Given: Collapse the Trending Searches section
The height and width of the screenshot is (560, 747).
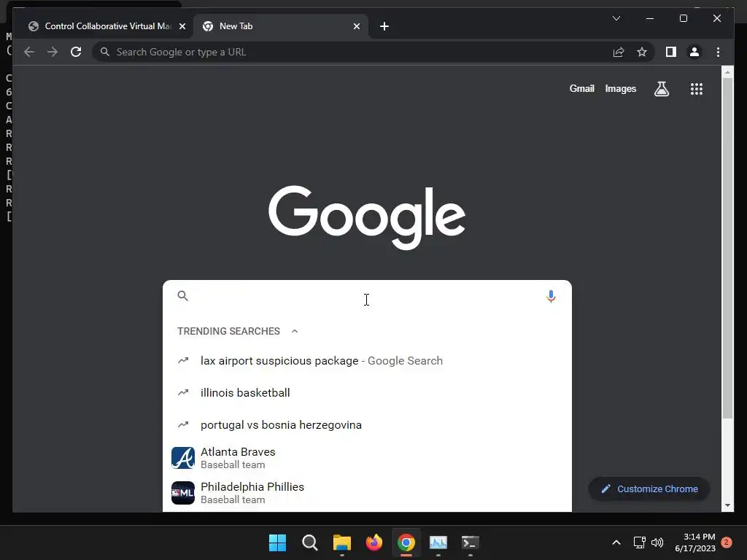Looking at the screenshot, I should pyautogui.click(x=295, y=331).
